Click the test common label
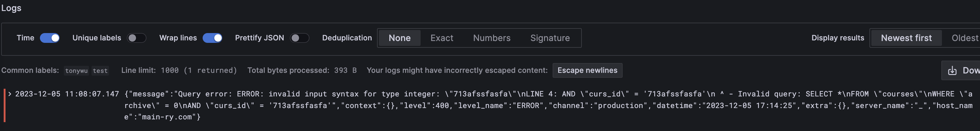The height and width of the screenshot is (131, 980). tap(100, 71)
